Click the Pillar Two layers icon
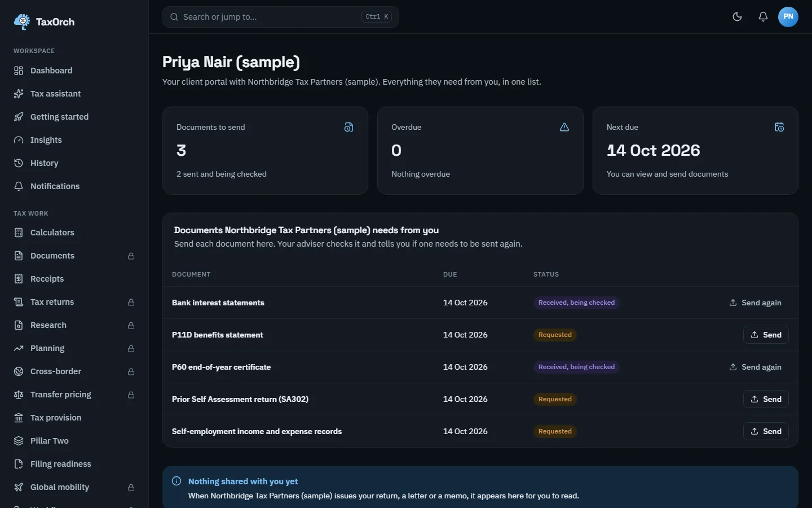Viewport: 812px width, 508px height. (19, 441)
